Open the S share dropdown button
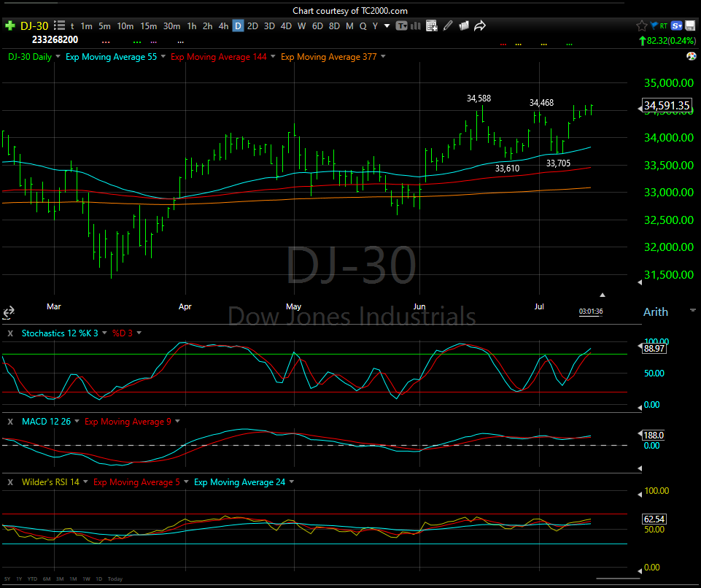The height and width of the screenshot is (588, 701). [x=676, y=26]
